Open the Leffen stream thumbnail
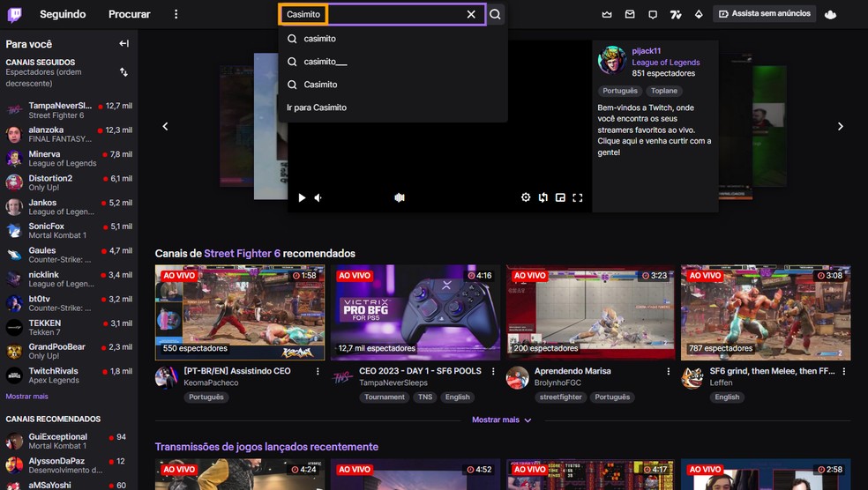This screenshot has height=490, width=868. tap(766, 313)
